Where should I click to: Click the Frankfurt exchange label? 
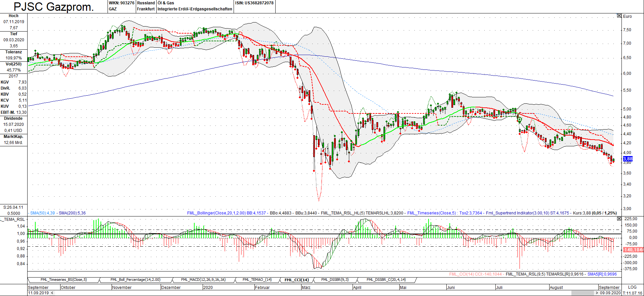pos(146,9)
